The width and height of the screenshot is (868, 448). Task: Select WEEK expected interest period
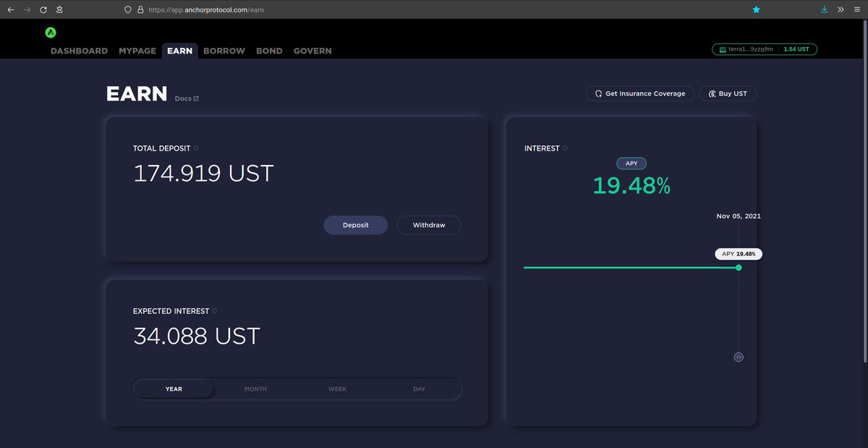[338, 389]
